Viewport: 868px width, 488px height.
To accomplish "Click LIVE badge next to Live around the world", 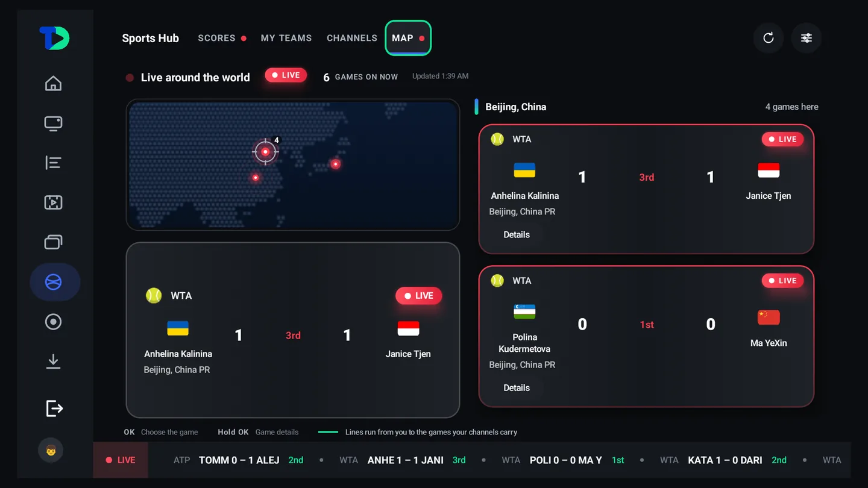I will pyautogui.click(x=286, y=75).
